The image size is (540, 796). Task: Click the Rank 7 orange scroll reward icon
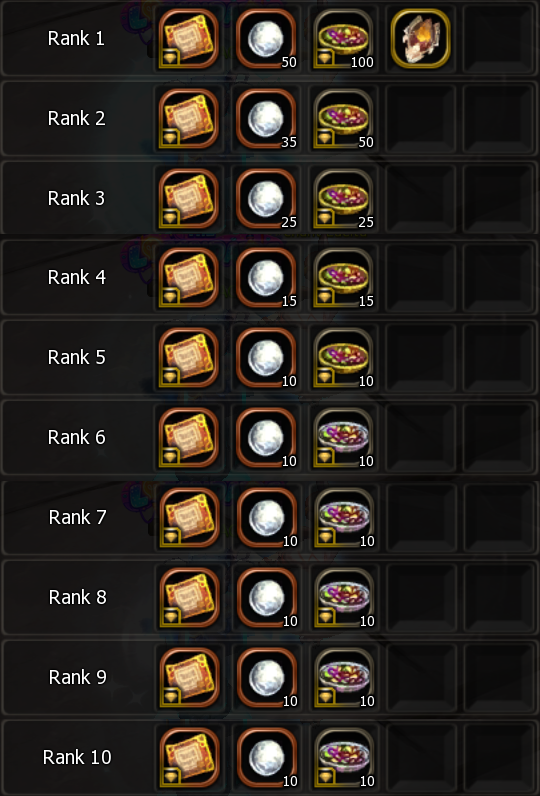pyautogui.click(x=189, y=518)
